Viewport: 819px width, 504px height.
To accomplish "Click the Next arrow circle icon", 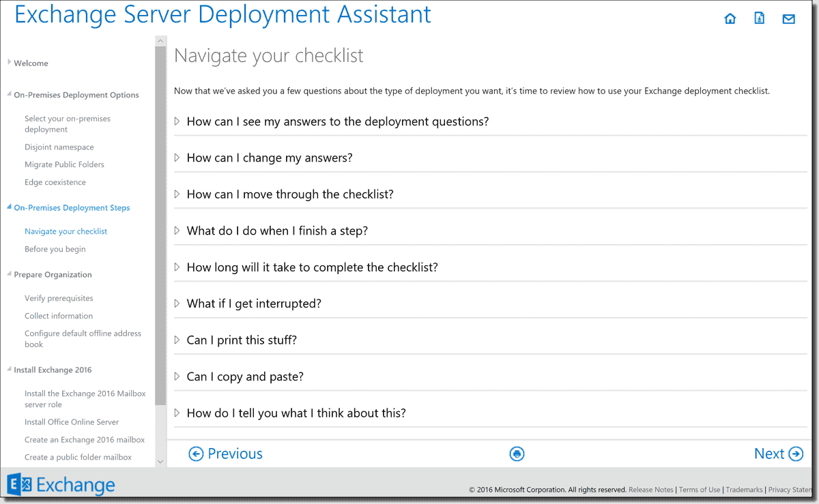I will tap(796, 454).
